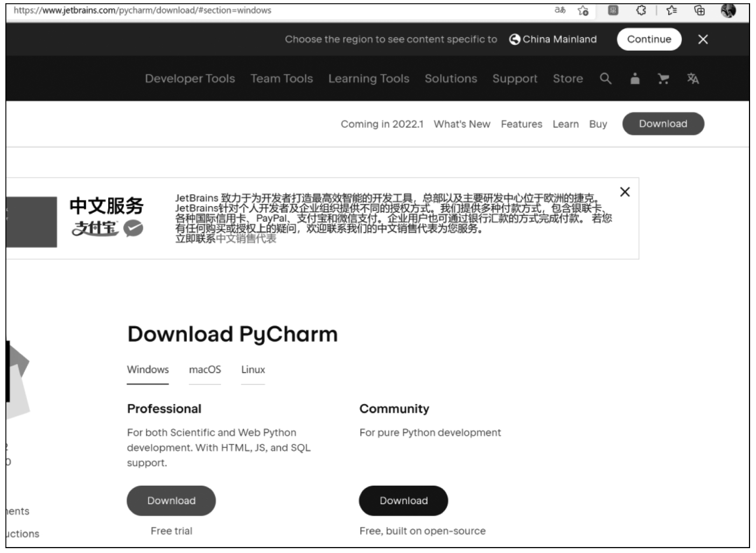Open language selector icon

click(692, 79)
